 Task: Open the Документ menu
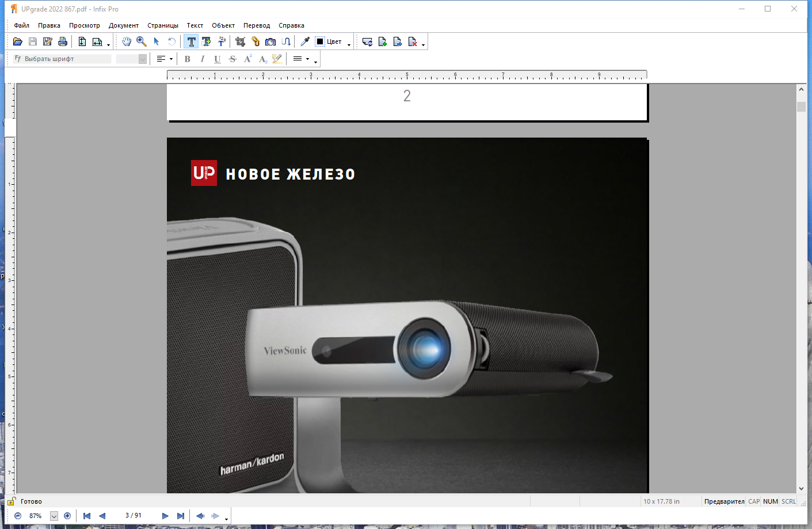[123, 25]
